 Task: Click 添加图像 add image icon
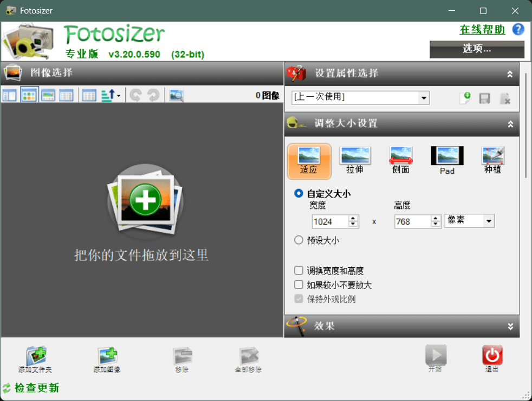click(x=107, y=359)
